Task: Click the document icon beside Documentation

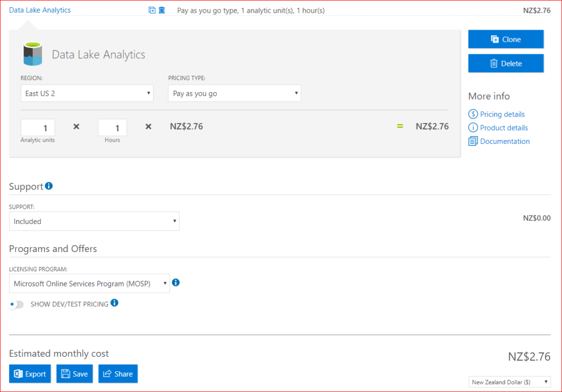Action: [x=473, y=141]
